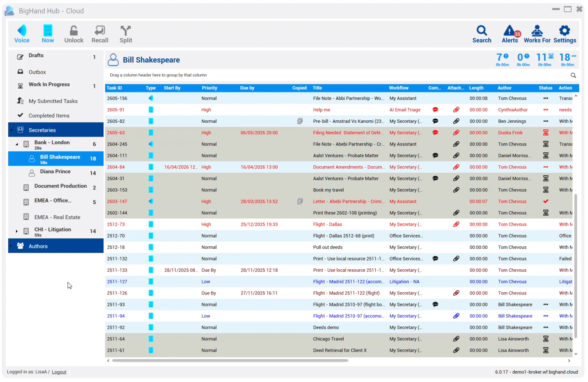The image size is (588, 382).
Task: Click the horizontal scrollbar thumb
Action: coord(230,360)
